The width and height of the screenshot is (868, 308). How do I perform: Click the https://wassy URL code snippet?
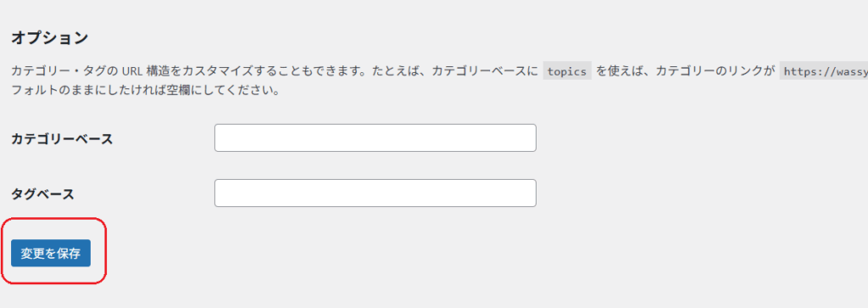[x=824, y=71]
